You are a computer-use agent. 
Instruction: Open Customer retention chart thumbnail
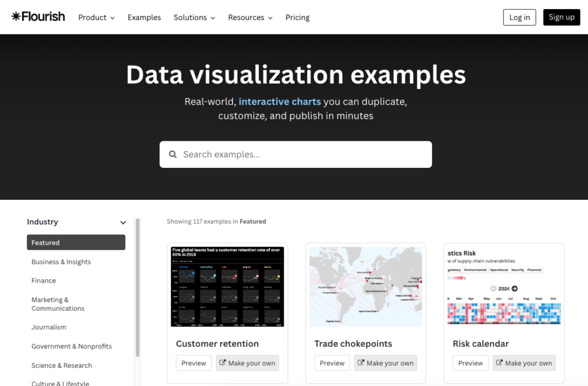[x=227, y=287]
